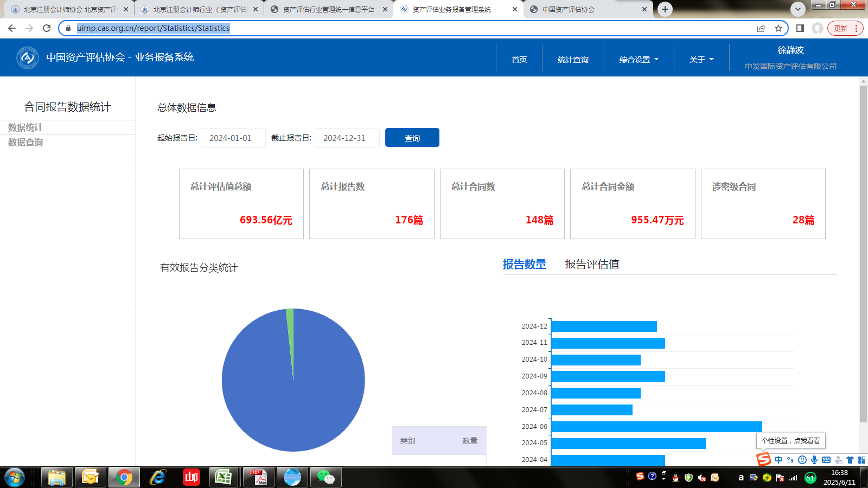Click the 截止报告日 date field
868x488 pixels.
pyautogui.click(x=347, y=138)
